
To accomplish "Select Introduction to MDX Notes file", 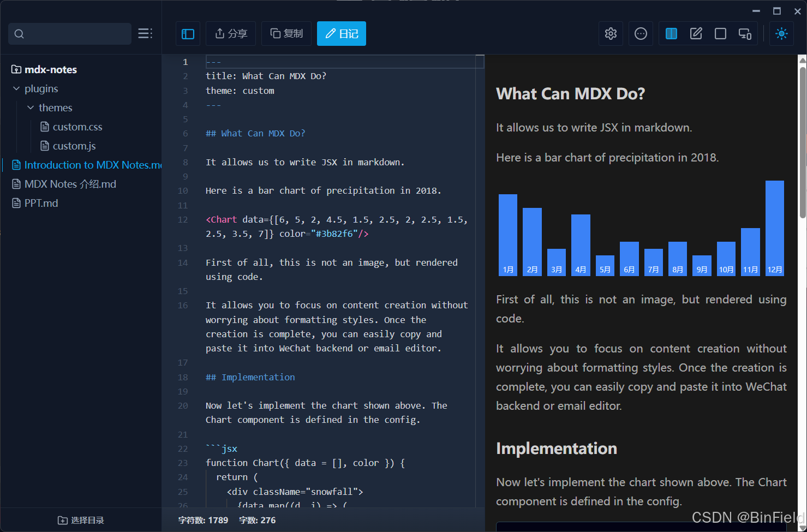I will (87, 165).
